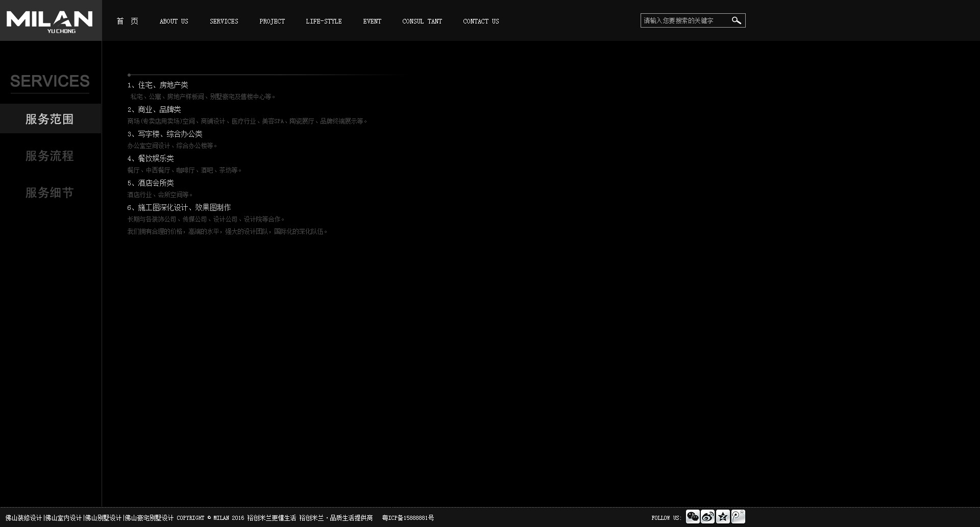Open the Sina Weibo icon in footer
This screenshot has width=980, height=527.
pos(707,517)
